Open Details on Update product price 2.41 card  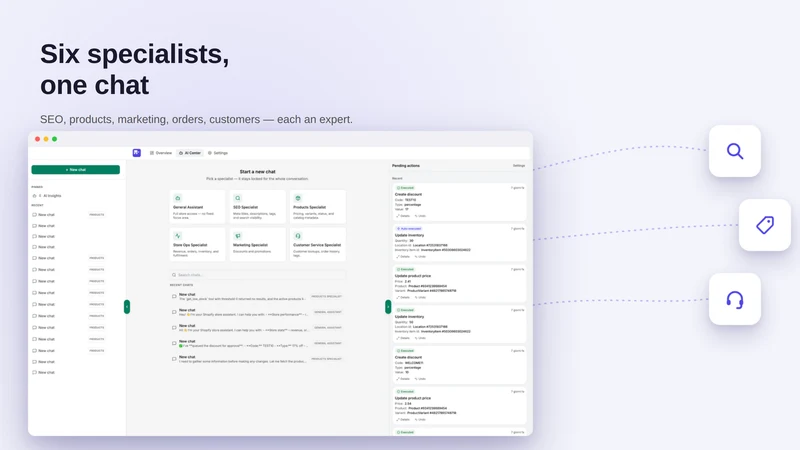click(x=403, y=297)
